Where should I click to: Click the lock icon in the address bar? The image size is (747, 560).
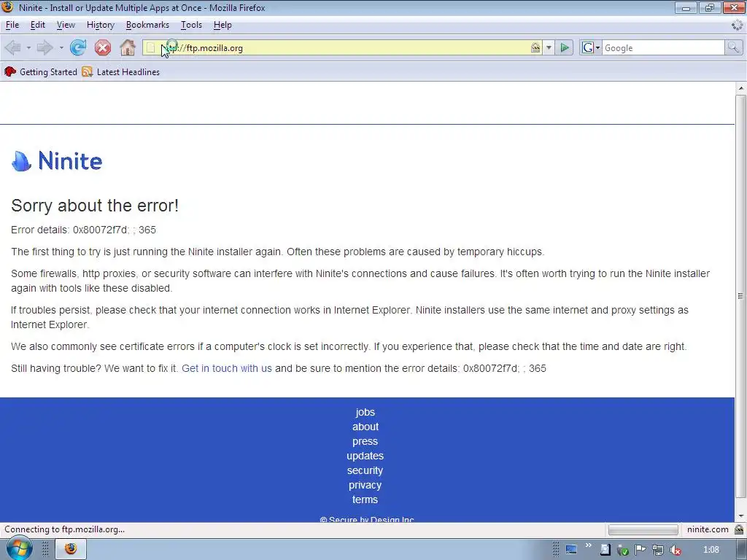click(535, 47)
